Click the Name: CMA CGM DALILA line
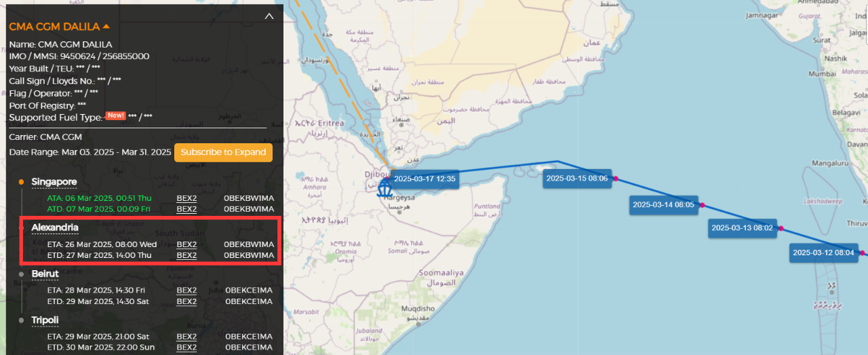Viewport: 868px width, 355px height. point(60,44)
